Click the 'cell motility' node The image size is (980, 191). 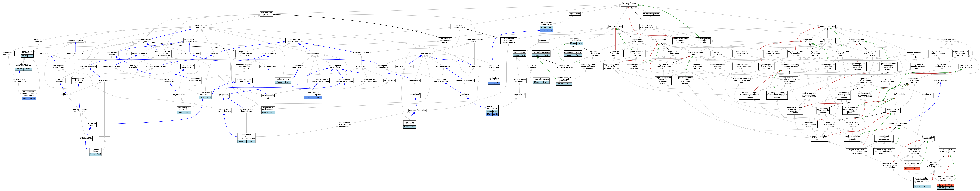(543, 41)
